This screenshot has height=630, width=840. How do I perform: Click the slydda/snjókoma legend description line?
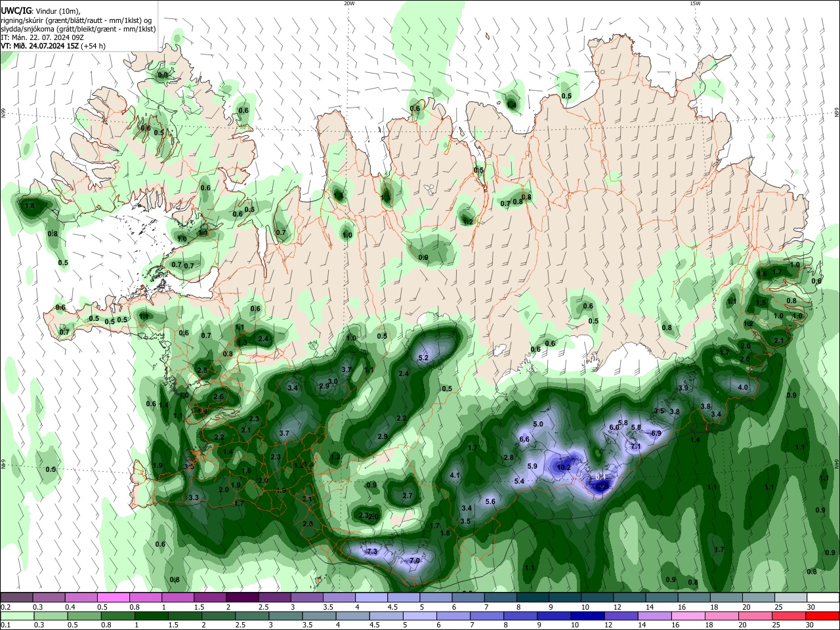point(78,29)
